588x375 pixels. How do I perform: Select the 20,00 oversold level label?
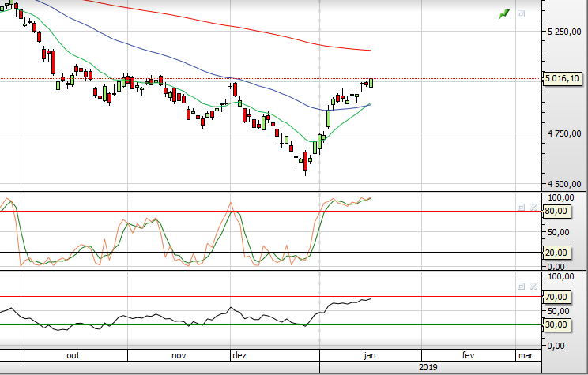coord(556,253)
